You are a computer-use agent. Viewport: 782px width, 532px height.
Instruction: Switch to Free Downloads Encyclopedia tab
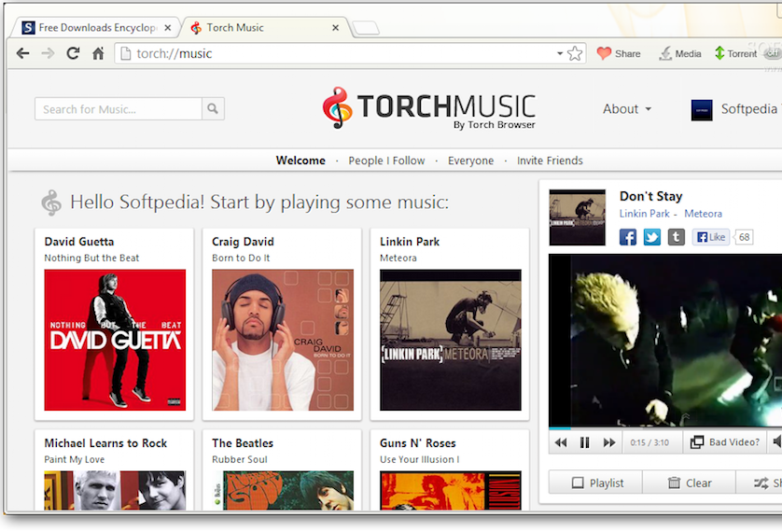coord(96,27)
